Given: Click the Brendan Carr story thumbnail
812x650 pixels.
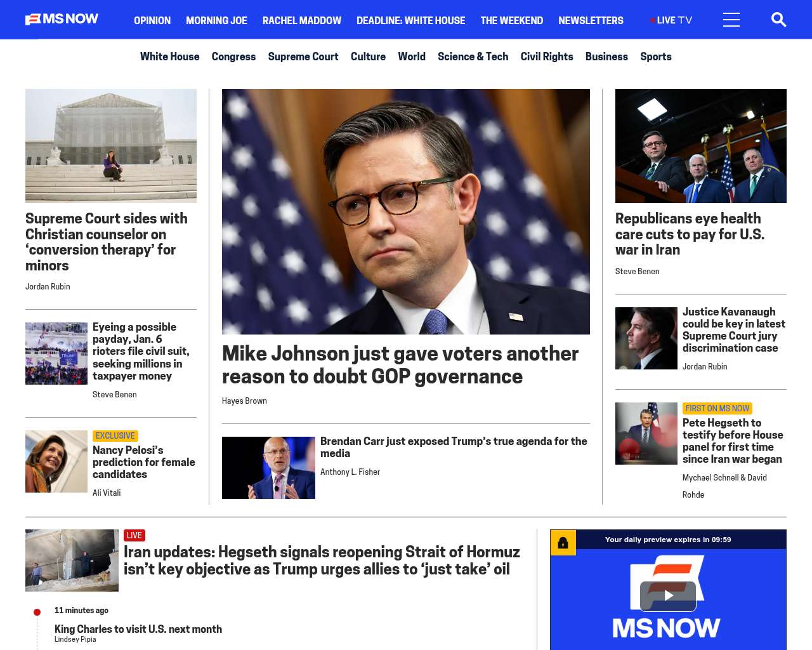Looking at the screenshot, I should coord(268,468).
